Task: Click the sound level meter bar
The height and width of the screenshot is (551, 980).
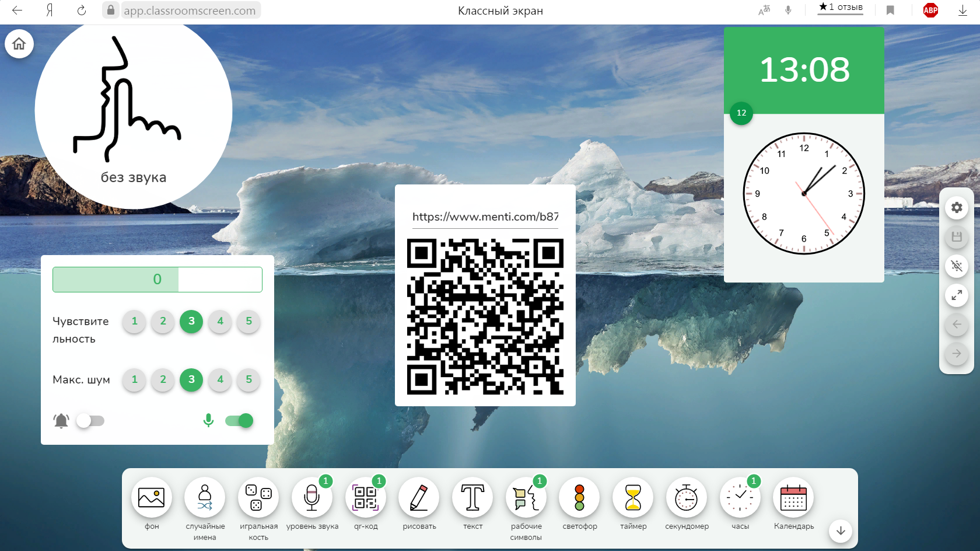Action: 157,280
